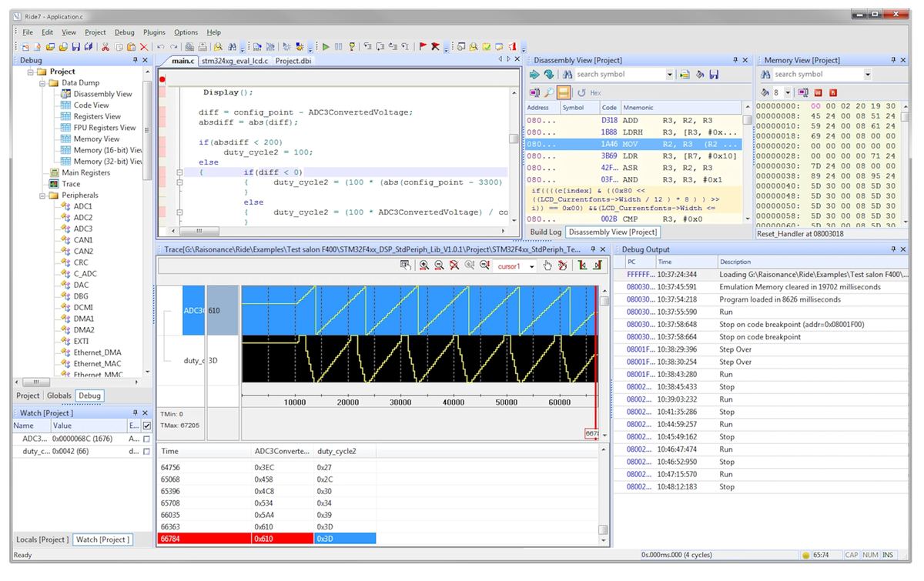Viewport: 924px width, 581px height.
Task: Open the File menu
Action: (x=28, y=32)
